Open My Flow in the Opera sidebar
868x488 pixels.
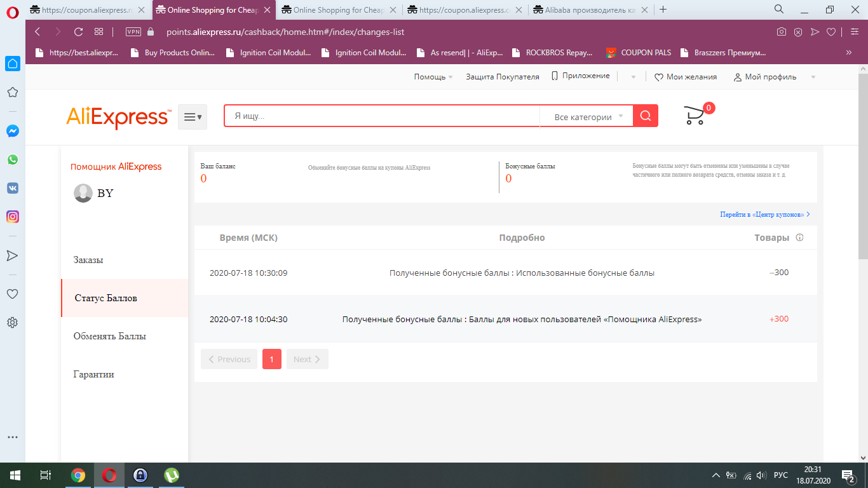12,255
